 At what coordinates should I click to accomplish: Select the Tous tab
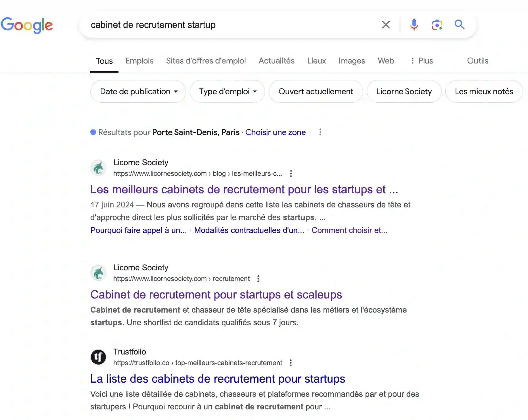(104, 61)
